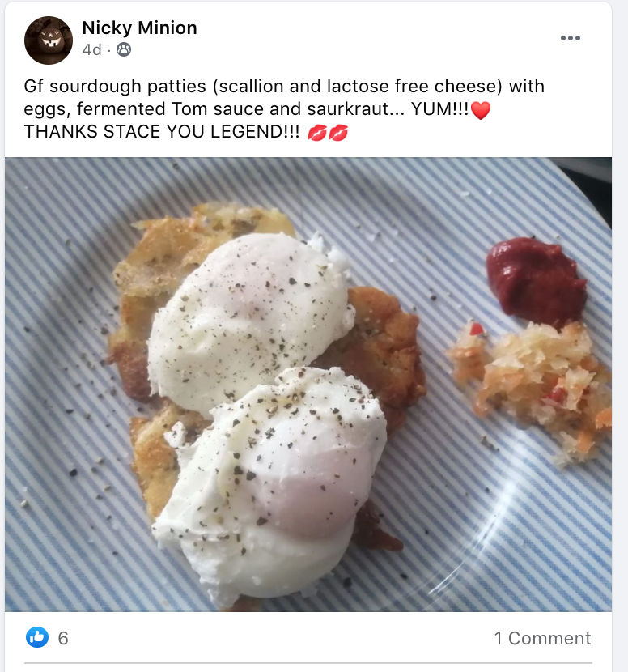Click the blue thumbs-up reaction icon
This screenshot has width=628, height=672.
[x=37, y=638]
